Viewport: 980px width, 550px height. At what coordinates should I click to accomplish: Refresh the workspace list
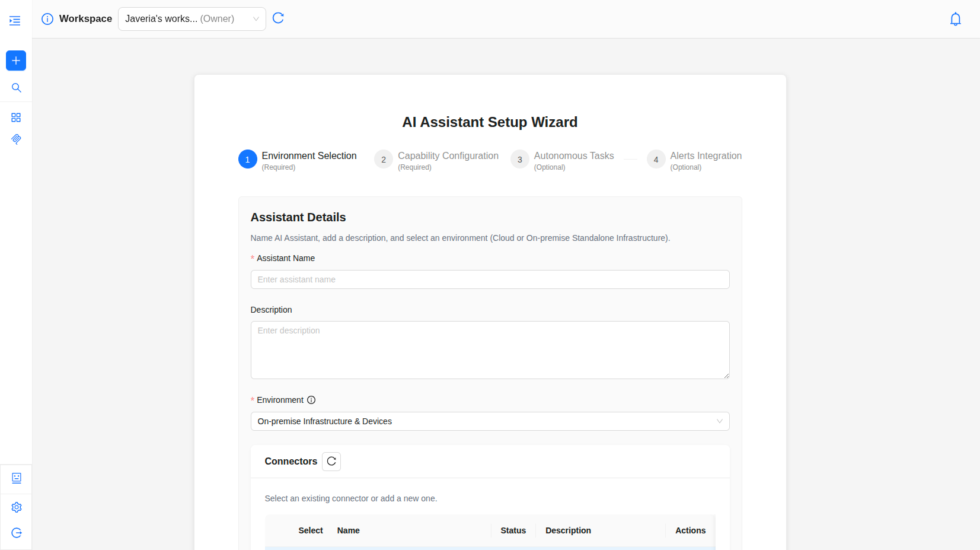point(278,18)
